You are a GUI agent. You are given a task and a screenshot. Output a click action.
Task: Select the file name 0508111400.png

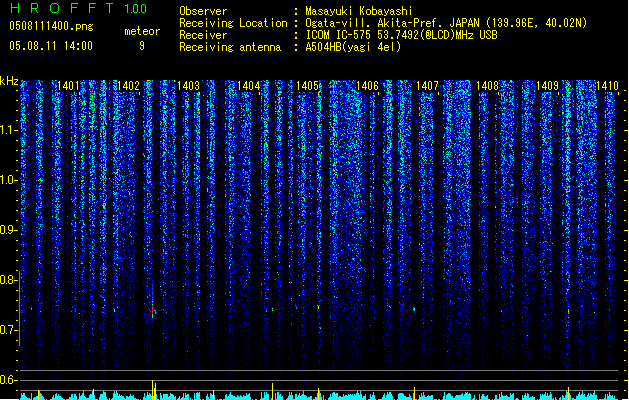pyautogui.click(x=51, y=27)
